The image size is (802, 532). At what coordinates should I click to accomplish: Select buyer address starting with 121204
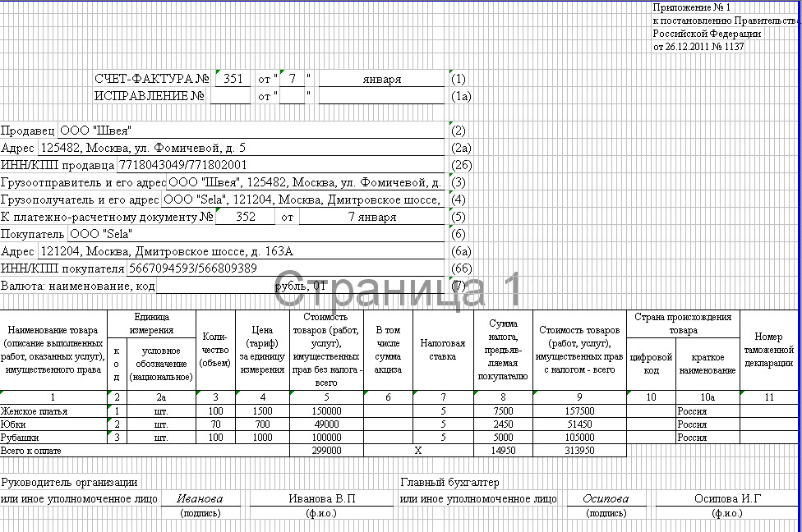click(241, 251)
